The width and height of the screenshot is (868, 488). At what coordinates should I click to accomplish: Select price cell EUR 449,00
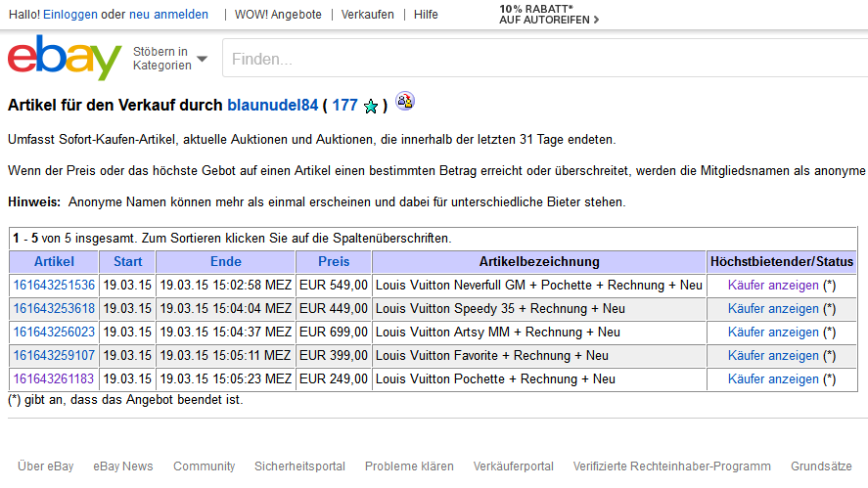click(334, 309)
